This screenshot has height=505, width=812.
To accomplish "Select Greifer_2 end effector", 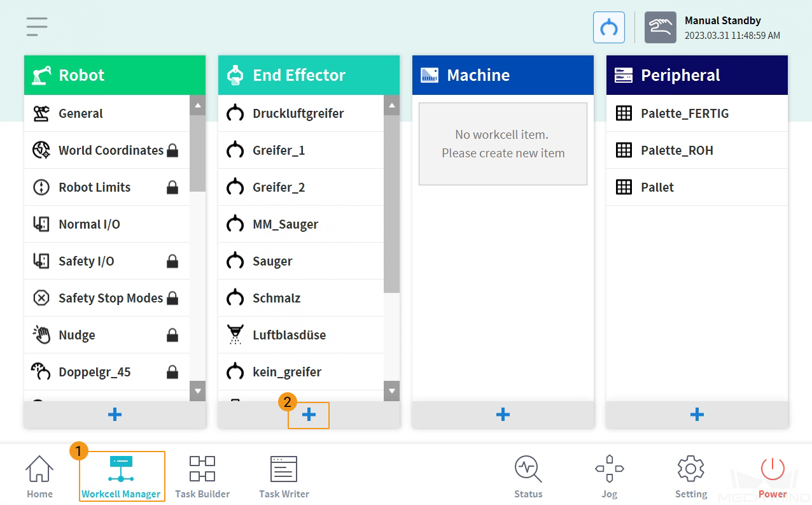I will pyautogui.click(x=301, y=187).
